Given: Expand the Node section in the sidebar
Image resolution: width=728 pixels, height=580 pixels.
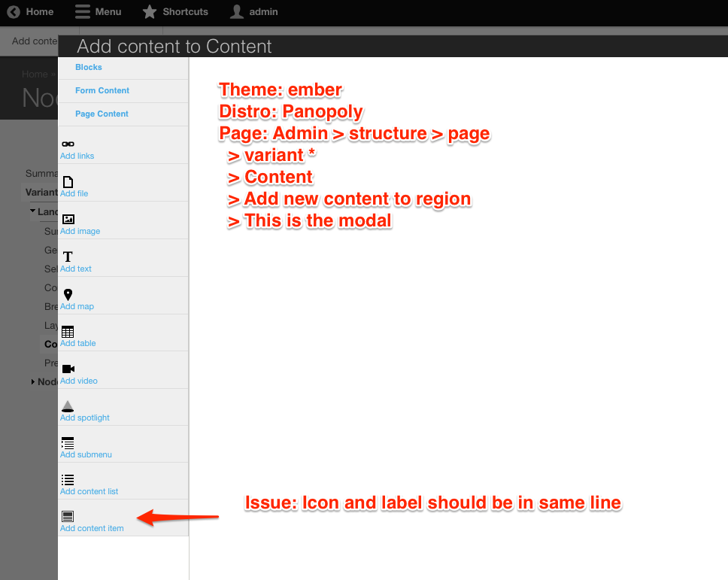Looking at the screenshot, I should [x=34, y=381].
